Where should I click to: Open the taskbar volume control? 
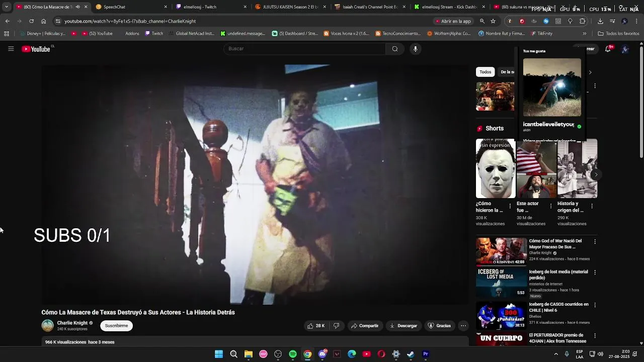(x=601, y=354)
